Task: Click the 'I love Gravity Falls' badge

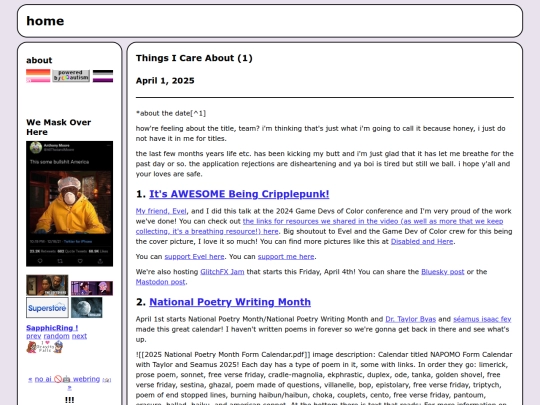Action: click(45, 347)
